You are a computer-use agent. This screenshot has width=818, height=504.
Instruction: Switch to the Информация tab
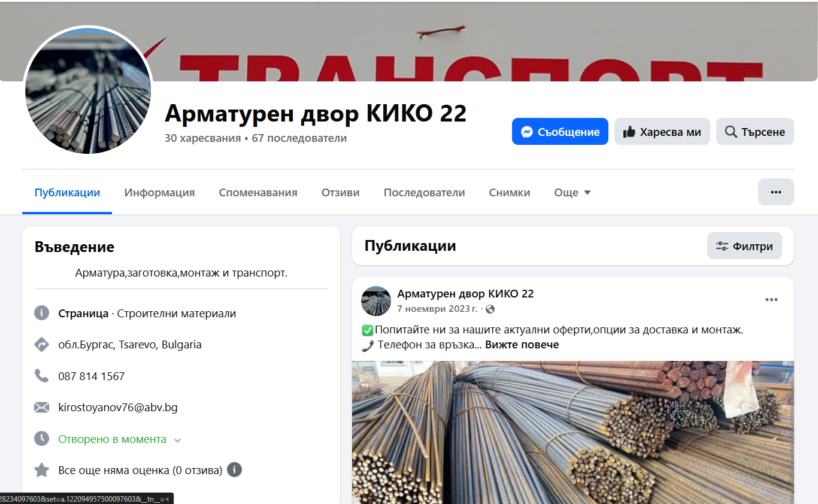pos(159,193)
